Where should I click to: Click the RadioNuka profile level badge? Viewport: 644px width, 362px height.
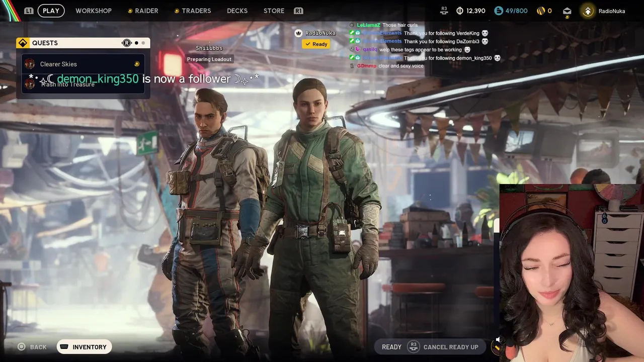(587, 11)
